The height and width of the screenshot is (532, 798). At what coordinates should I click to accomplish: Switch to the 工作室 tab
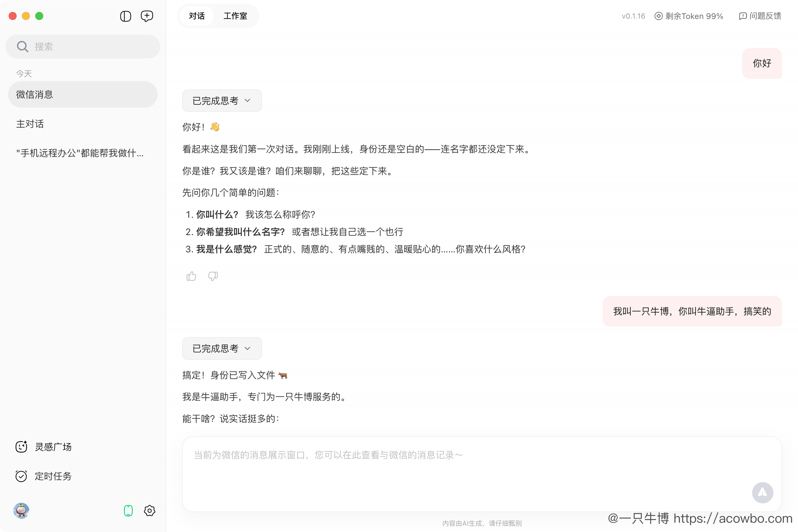point(235,16)
